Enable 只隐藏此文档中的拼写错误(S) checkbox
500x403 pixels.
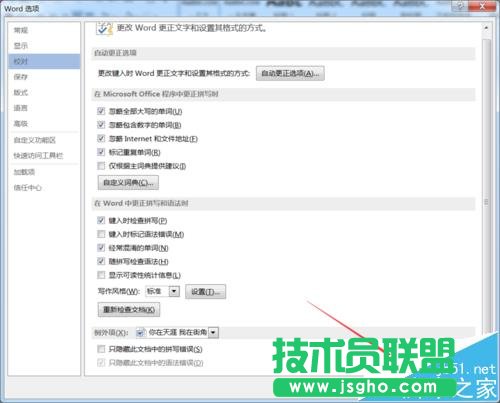tap(101, 349)
